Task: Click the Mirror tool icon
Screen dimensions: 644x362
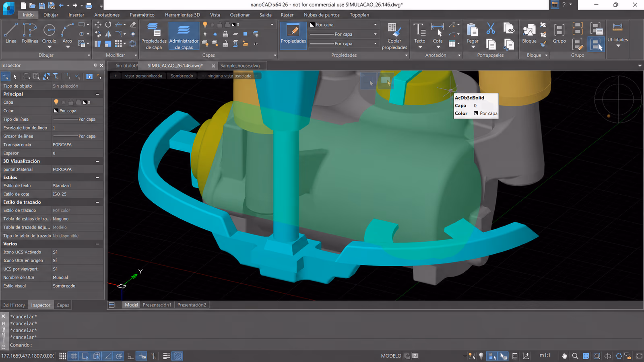Action: click(x=108, y=34)
